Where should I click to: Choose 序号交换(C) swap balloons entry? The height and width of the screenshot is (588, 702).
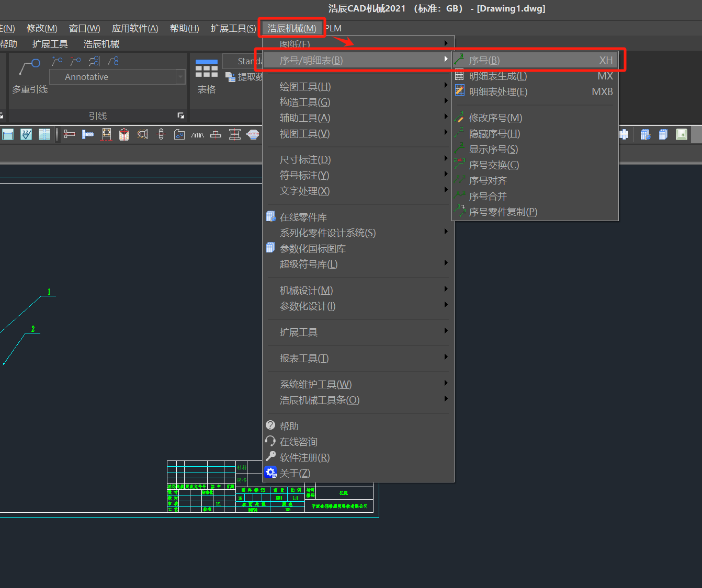535,165
